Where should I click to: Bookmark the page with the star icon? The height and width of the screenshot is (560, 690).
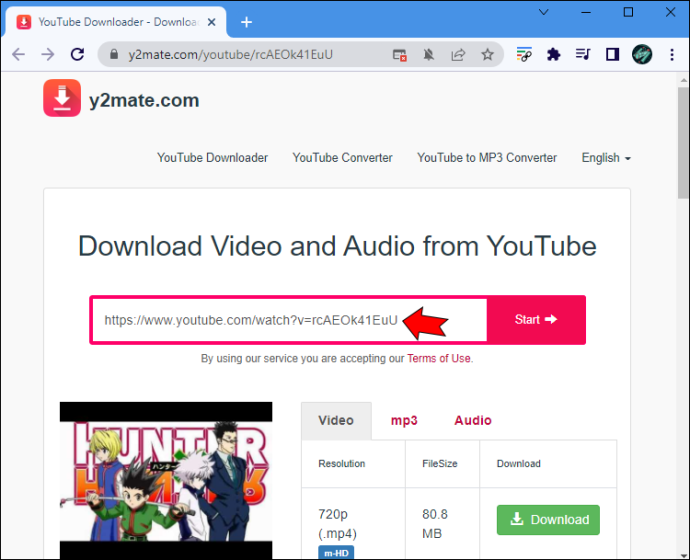487,55
